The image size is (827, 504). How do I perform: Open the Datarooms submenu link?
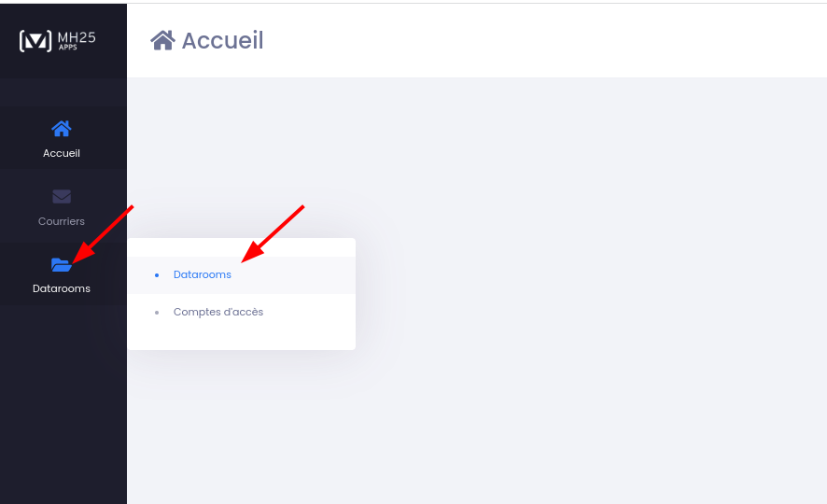pos(203,274)
